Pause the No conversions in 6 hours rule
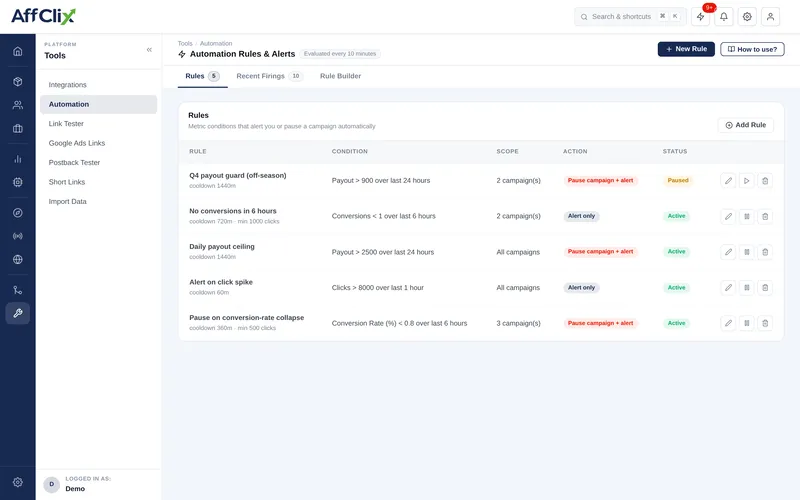This screenshot has height=500, width=800. (746, 216)
